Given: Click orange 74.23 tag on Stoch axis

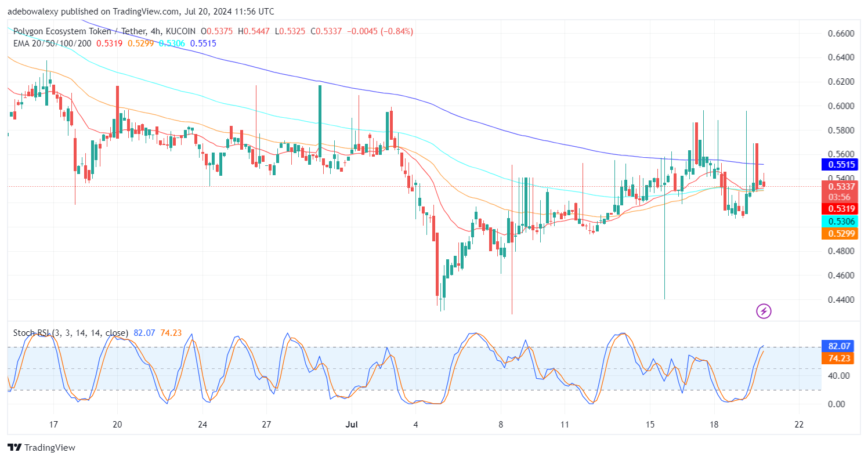Looking at the screenshot, I should pos(837,358).
